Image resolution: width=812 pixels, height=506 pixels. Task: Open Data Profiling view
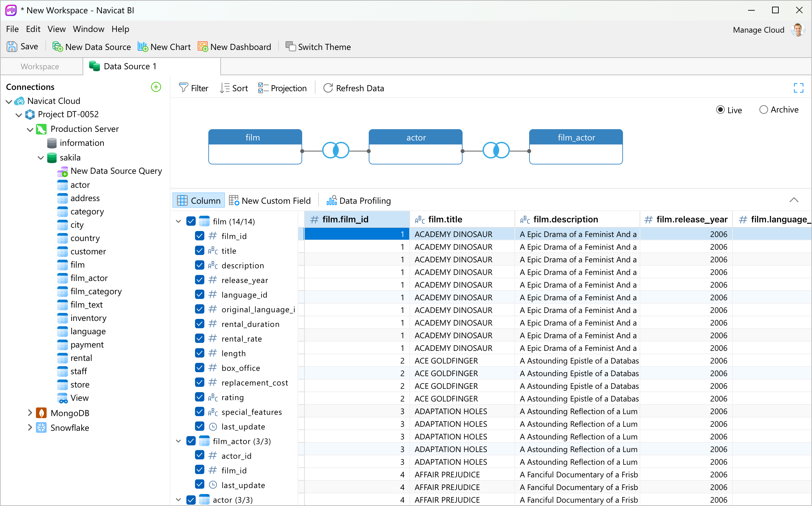pyautogui.click(x=358, y=201)
